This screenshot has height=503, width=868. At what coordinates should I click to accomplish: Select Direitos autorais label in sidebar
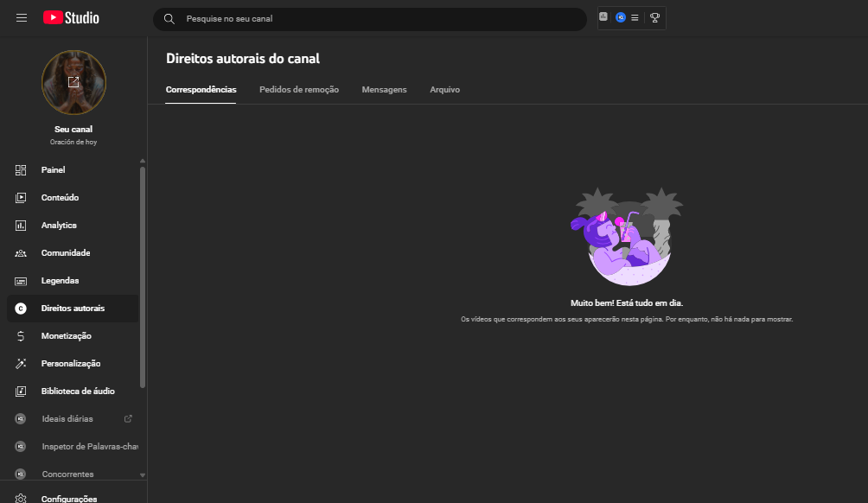(73, 309)
